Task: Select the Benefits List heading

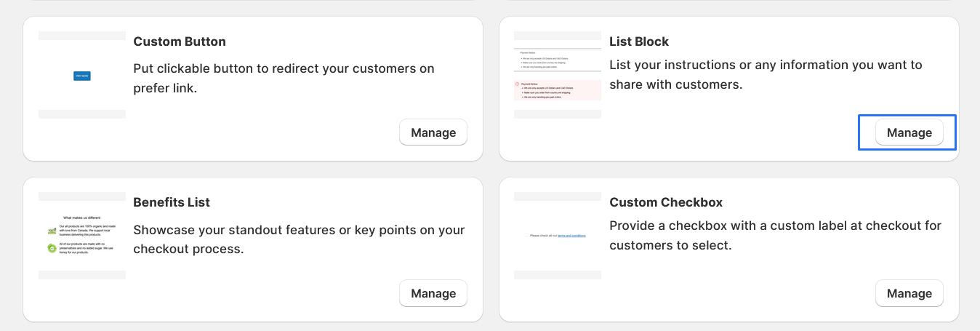Action: [x=172, y=202]
